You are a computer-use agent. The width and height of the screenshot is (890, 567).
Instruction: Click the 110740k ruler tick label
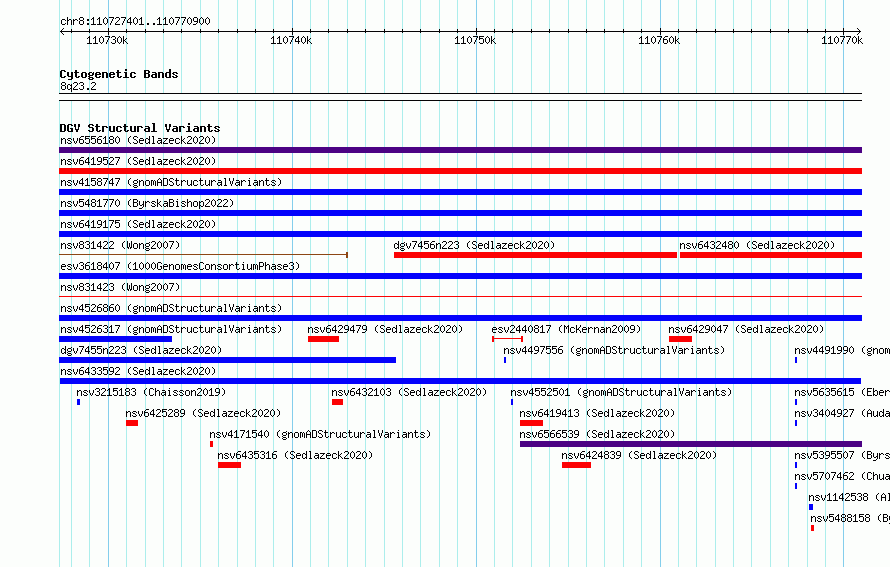point(291,40)
